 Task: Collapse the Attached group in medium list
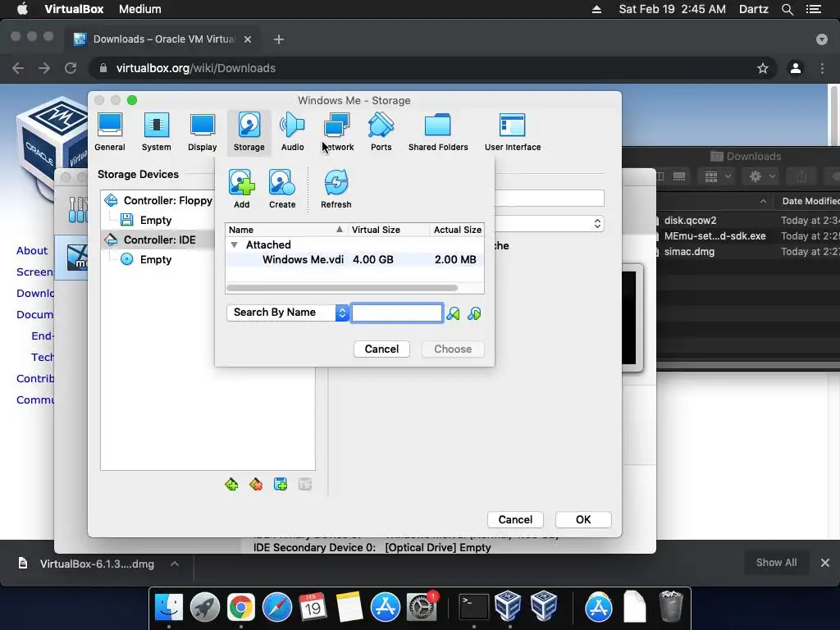[234, 244]
